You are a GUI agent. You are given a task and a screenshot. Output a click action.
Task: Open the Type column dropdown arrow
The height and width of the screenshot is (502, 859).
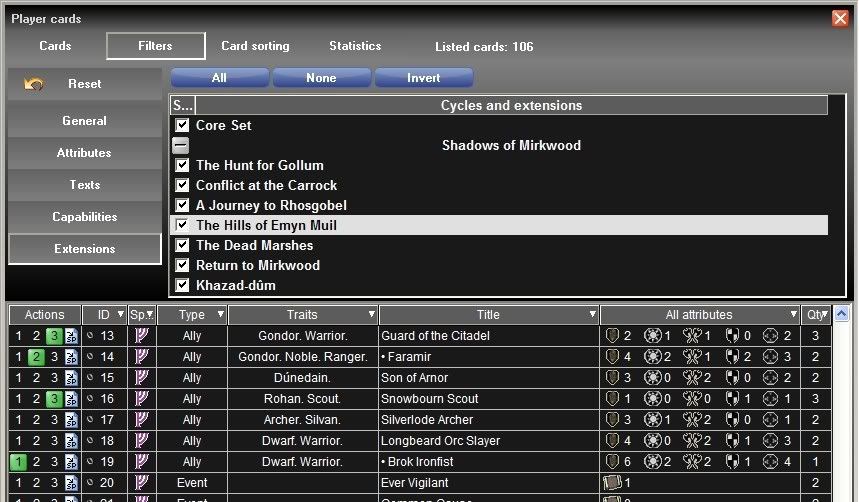[221, 315]
